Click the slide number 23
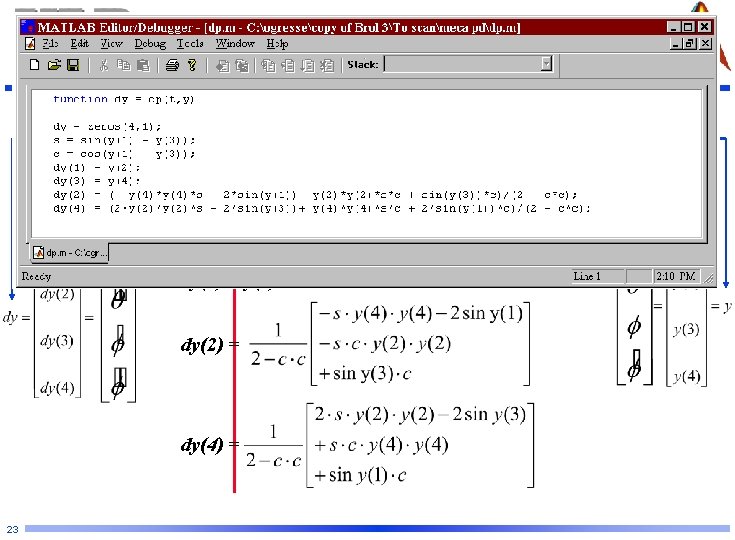The width and height of the screenshot is (735, 540). (12, 529)
